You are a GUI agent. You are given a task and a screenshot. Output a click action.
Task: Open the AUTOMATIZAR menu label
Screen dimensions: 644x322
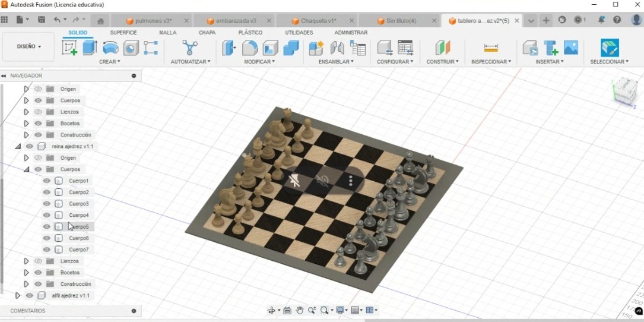tap(190, 62)
